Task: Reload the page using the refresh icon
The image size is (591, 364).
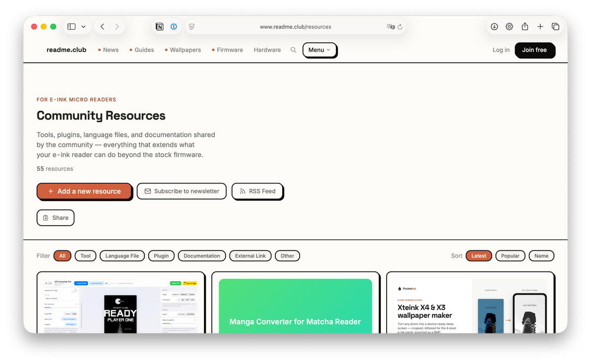Action: point(400,27)
